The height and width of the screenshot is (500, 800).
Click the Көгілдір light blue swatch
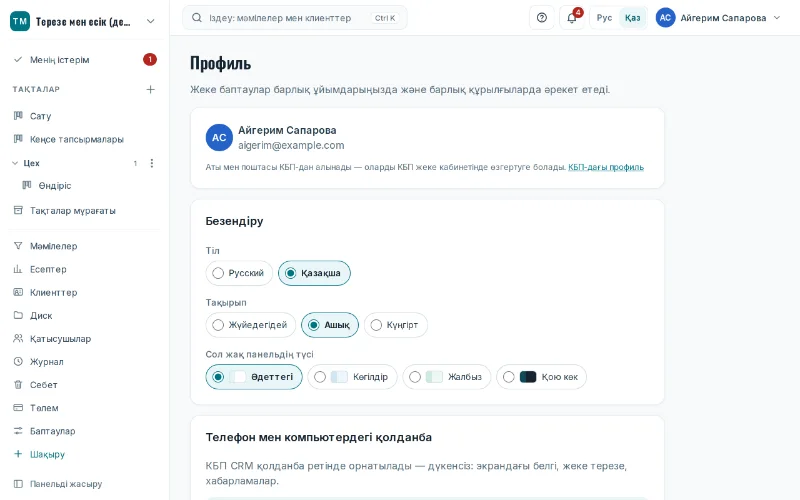[x=339, y=377]
